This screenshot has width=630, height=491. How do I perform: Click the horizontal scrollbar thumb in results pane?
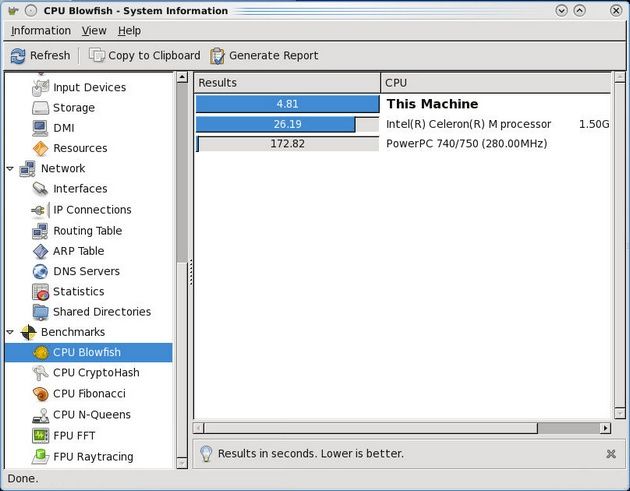tap(370, 428)
